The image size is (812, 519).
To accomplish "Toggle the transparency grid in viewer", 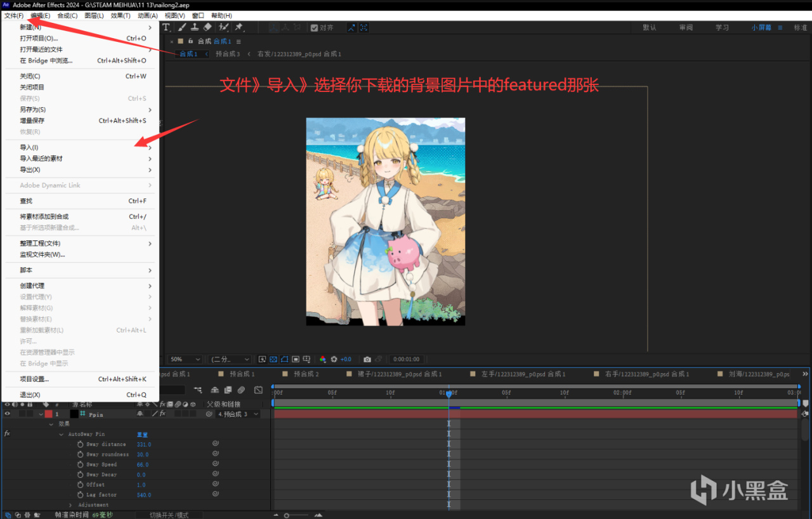I will (x=273, y=359).
